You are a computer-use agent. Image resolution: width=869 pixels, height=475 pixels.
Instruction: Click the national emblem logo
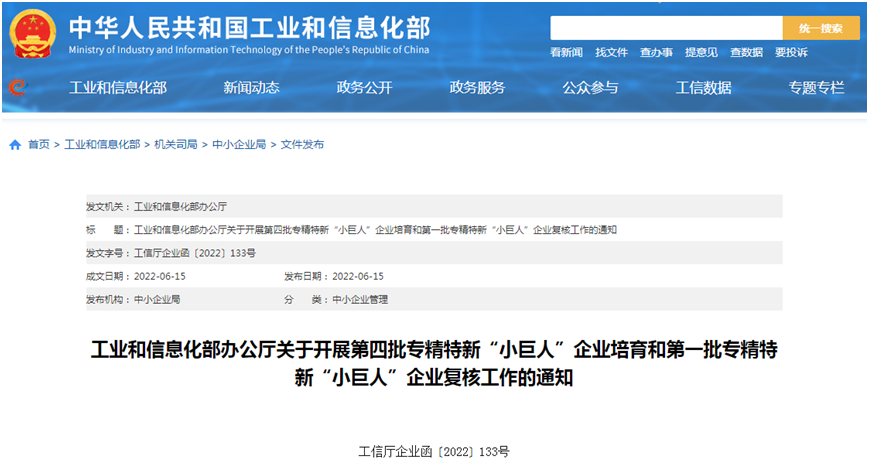point(34,33)
